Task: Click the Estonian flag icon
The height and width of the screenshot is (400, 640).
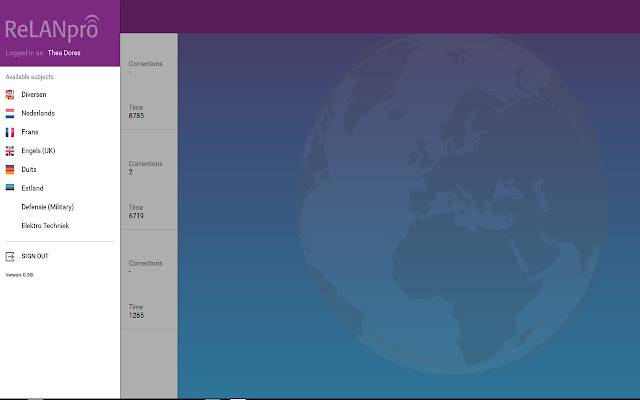Action: [x=10, y=187]
